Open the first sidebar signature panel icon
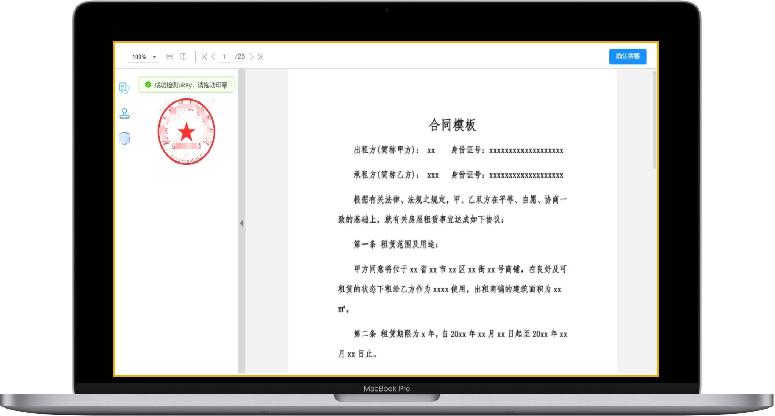Viewport: 775px width, 416px height. pos(124,88)
